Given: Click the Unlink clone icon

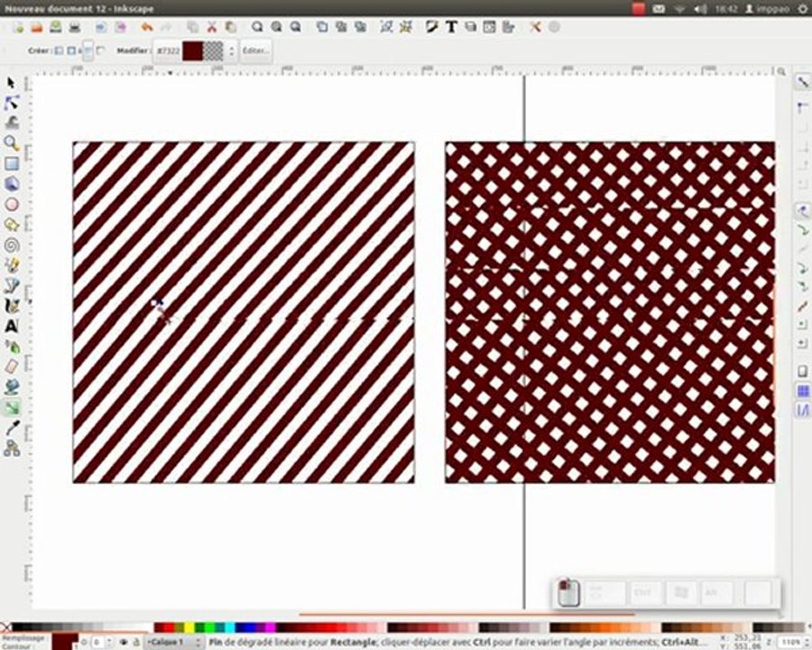Looking at the screenshot, I should [360, 27].
